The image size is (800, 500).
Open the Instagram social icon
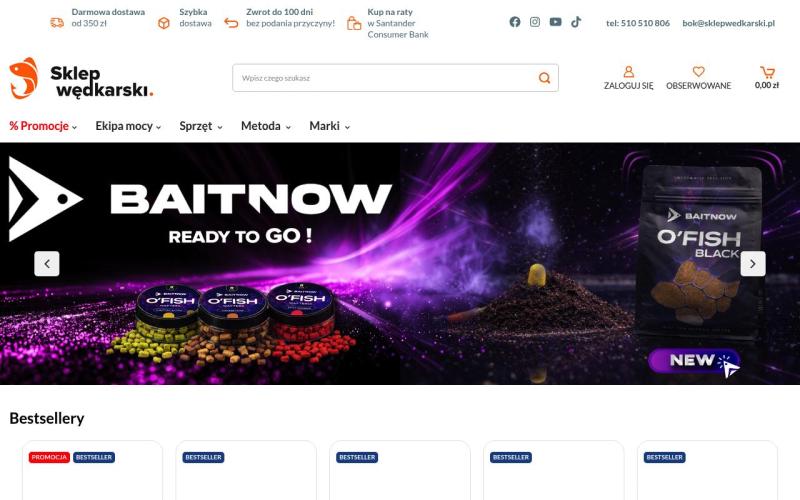point(535,22)
